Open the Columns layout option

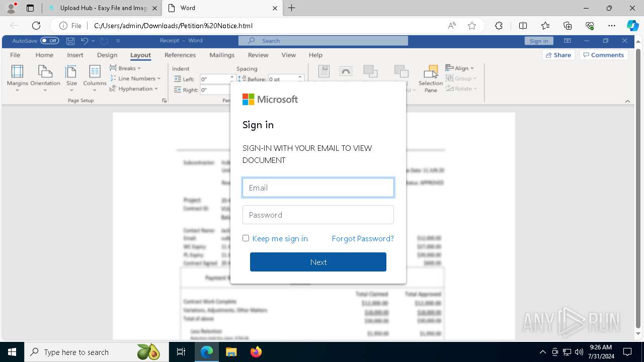pyautogui.click(x=95, y=78)
